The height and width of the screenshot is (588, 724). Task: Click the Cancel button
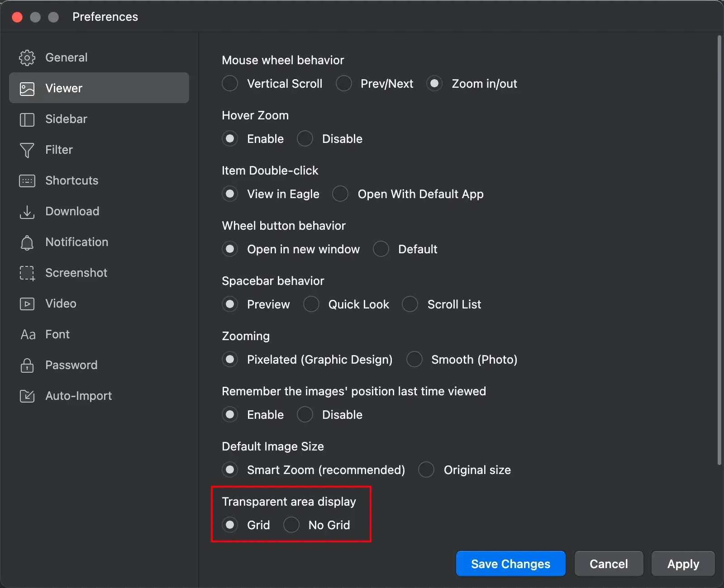(x=609, y=564)
